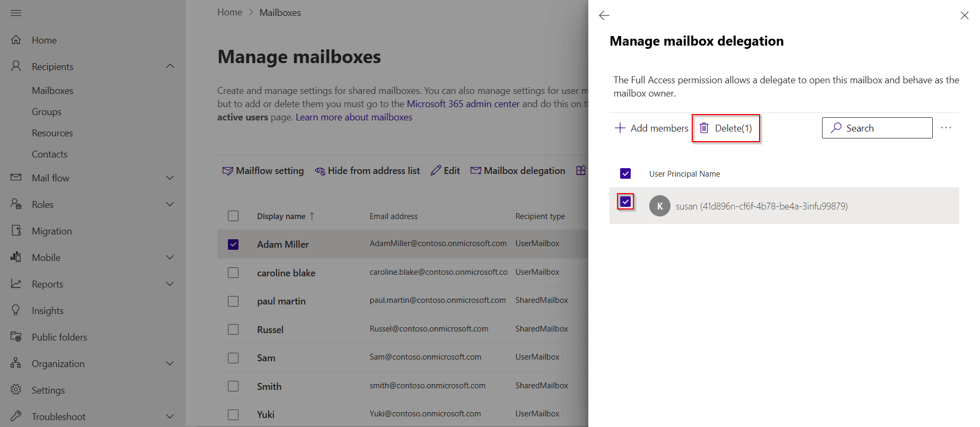980x427 pixels.
Task: Click the Organization hierarchy icon
Action: [16, 363]
